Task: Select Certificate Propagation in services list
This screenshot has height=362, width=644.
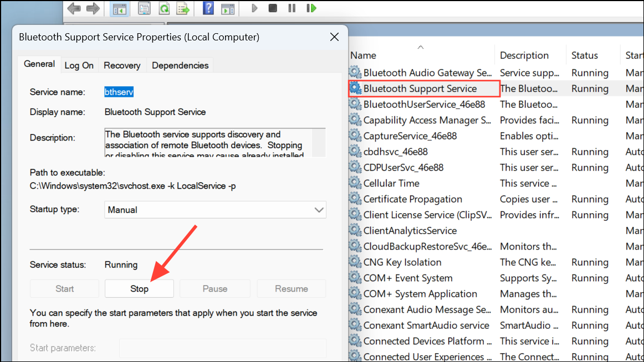Action: (x=413, y=199)
